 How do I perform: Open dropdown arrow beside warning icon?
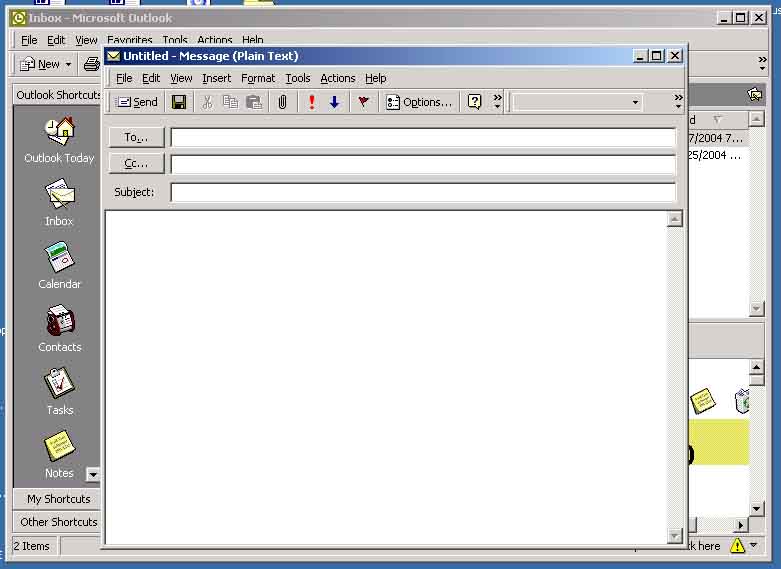click(x=753, y=545)
